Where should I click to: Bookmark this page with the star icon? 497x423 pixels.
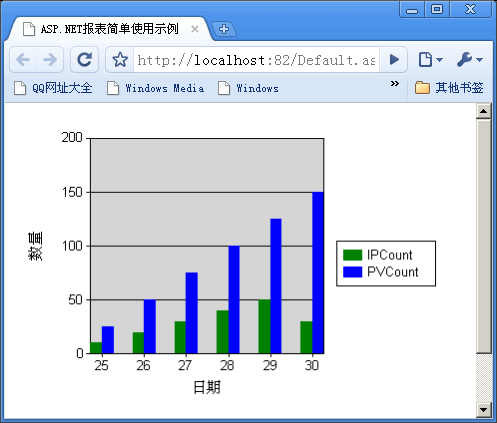pos(120,60)
